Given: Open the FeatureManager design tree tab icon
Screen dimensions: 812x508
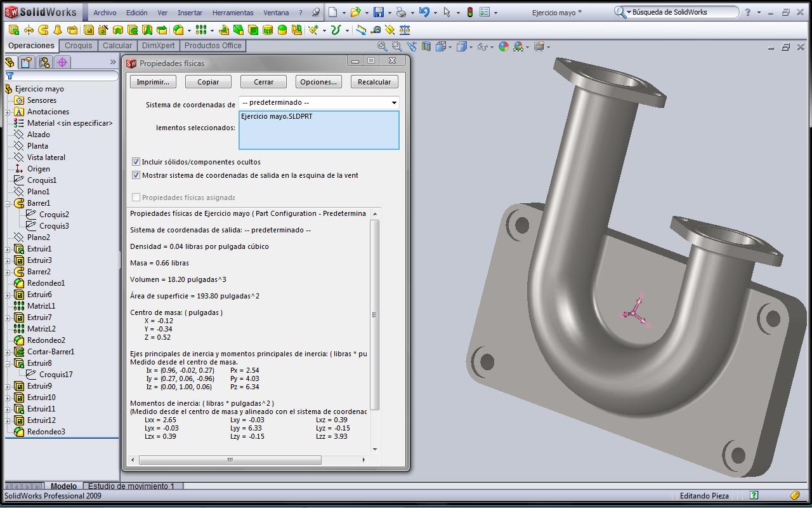Looking at the screenshot, I should tap(10, 62).
